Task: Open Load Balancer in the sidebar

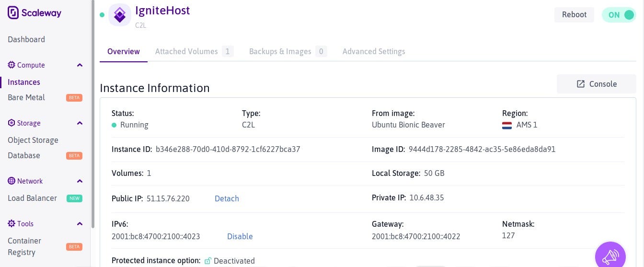Action: [32, 198]
